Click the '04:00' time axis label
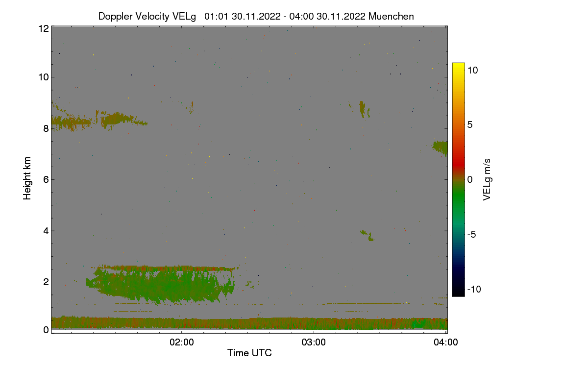588x392 pixels. 446,342
